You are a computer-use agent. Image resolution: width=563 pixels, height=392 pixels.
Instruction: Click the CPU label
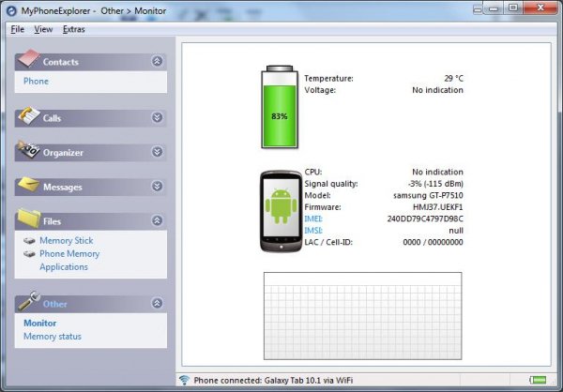[313, 172]
